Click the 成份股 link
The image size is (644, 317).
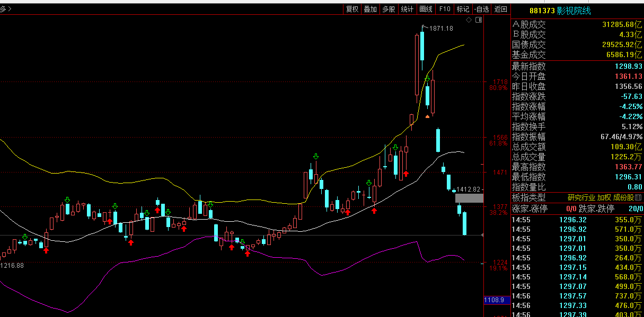pos(624,198)
